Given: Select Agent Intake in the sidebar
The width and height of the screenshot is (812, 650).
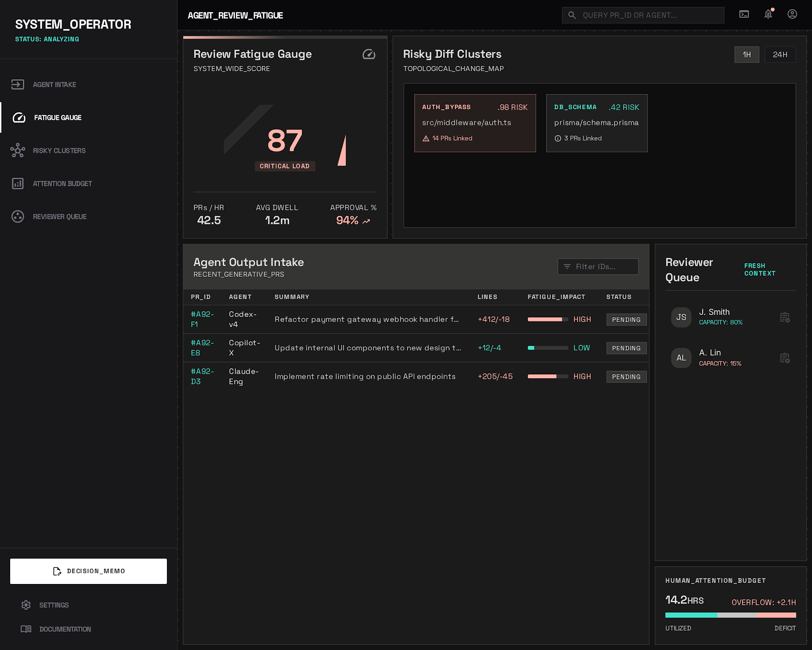Looking at the screenshot, I should click(x=18, y=84).
